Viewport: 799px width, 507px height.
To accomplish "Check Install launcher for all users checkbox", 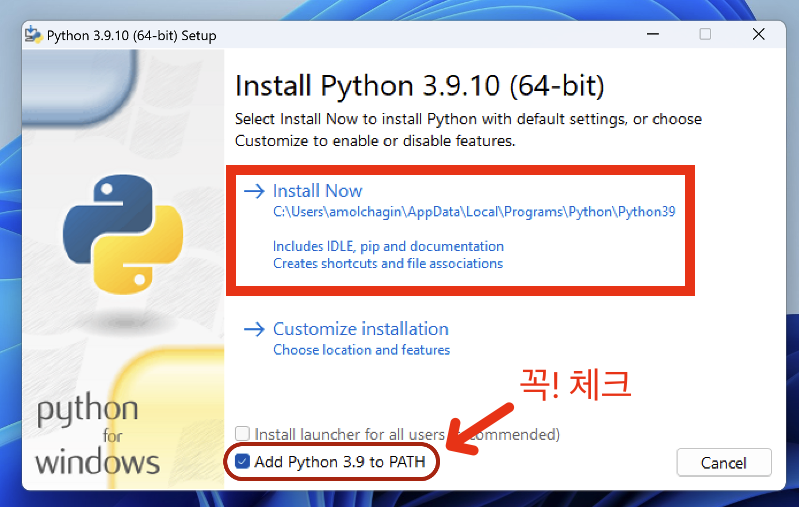I will point(242,434).
